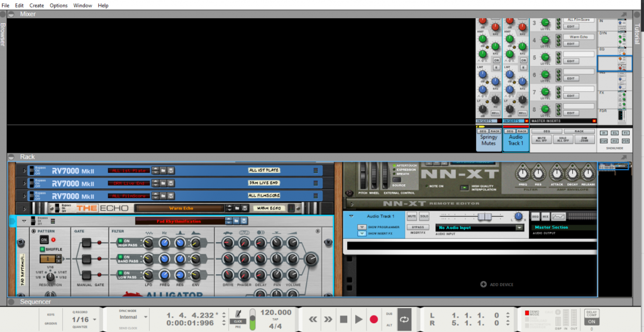Click the Audio Track 1 level fader

tap(484, 216)
